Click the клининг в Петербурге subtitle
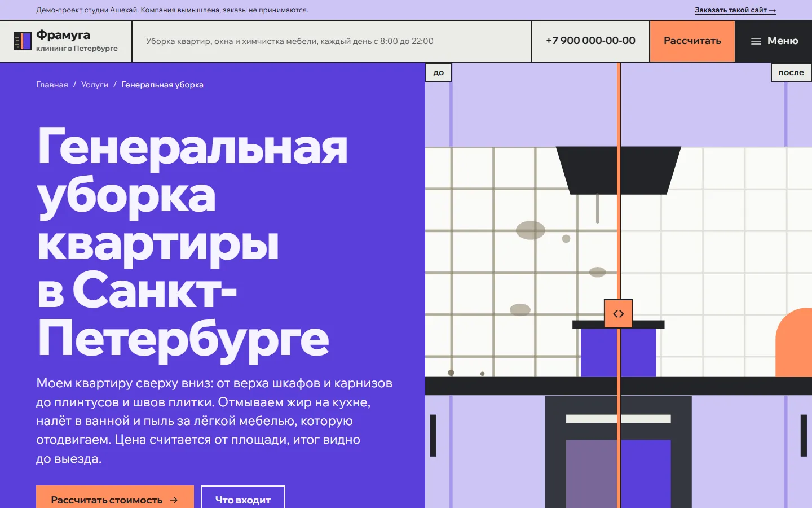Image resolution: width=812 pixels, height=508 pixels. click(x=77, y=49)
